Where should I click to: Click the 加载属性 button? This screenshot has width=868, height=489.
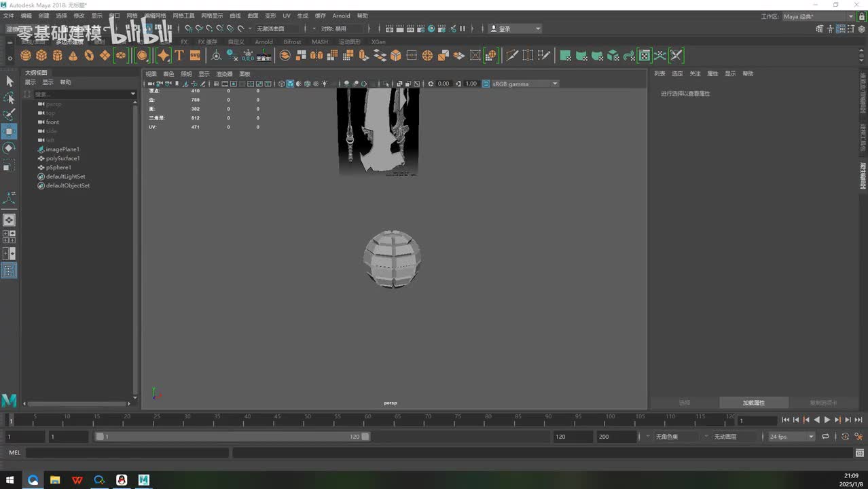coord(753,403)
